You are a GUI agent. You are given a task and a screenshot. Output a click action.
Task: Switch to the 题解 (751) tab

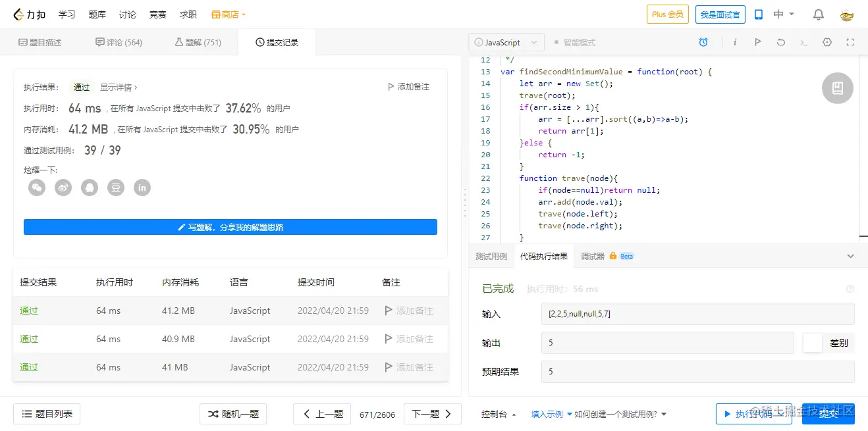point(198,42)
